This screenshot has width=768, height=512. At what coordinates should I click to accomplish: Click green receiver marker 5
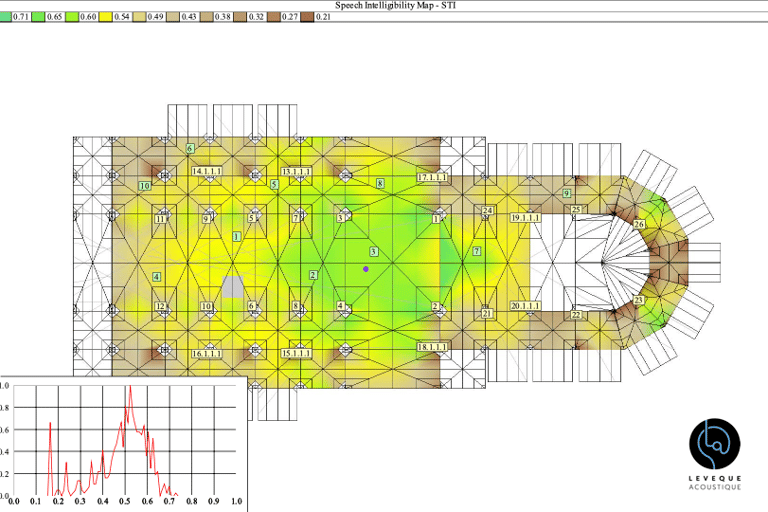click(x=274, y=184)
